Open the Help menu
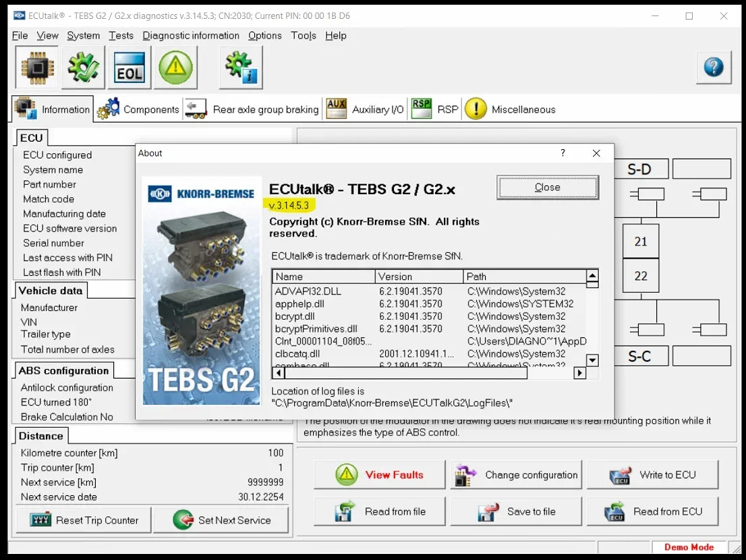The height and width of the screenshot is (560, 746). [x=336, y=36]
